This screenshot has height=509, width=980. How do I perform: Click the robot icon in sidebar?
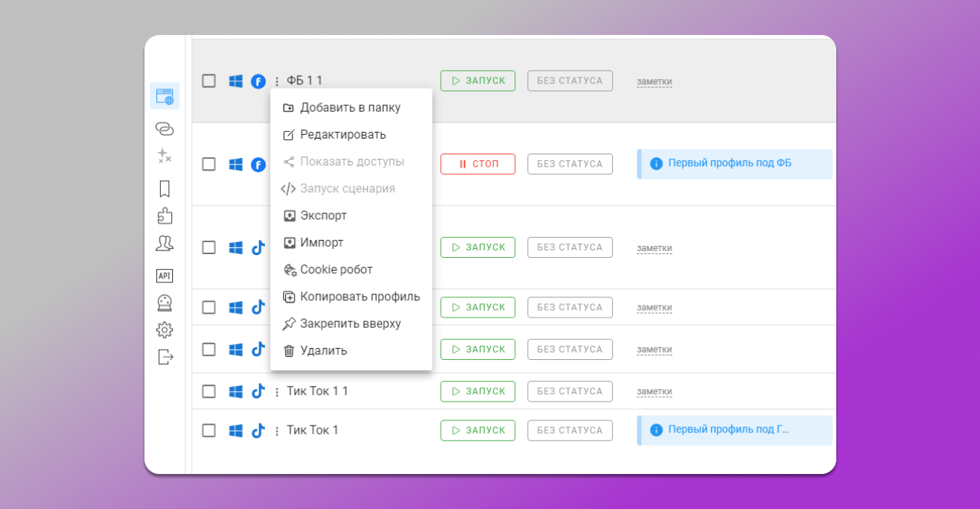(165, 303)
